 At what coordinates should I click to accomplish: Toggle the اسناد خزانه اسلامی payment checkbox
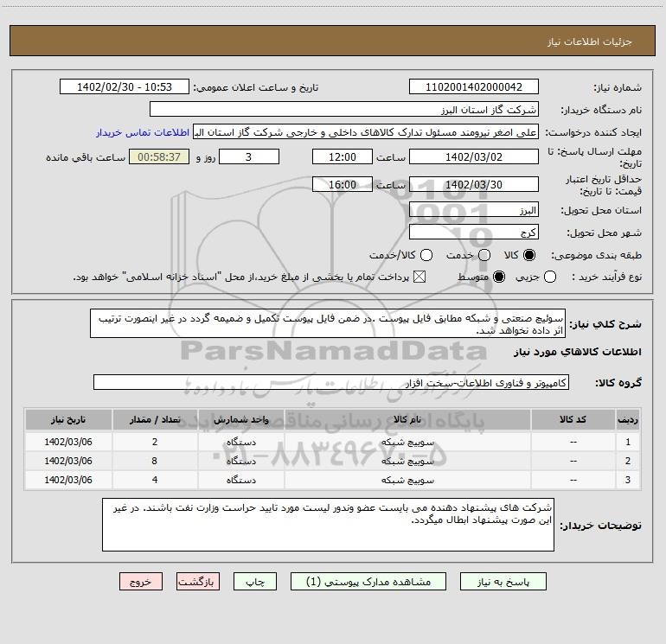419,277
